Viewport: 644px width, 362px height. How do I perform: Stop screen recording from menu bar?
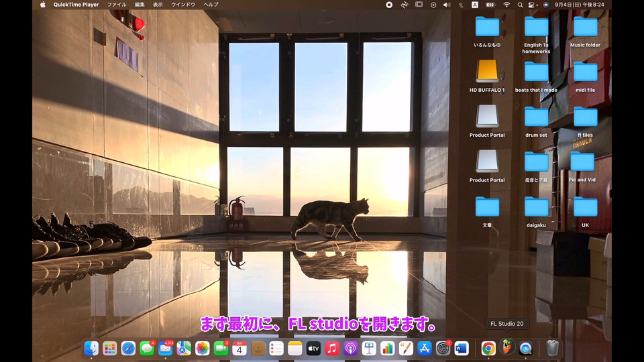coord(389,5)
